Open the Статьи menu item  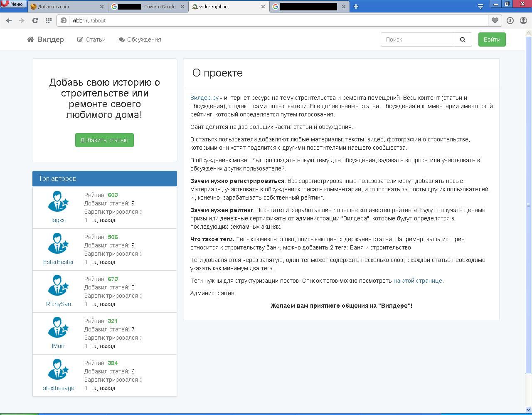[91, 40]
